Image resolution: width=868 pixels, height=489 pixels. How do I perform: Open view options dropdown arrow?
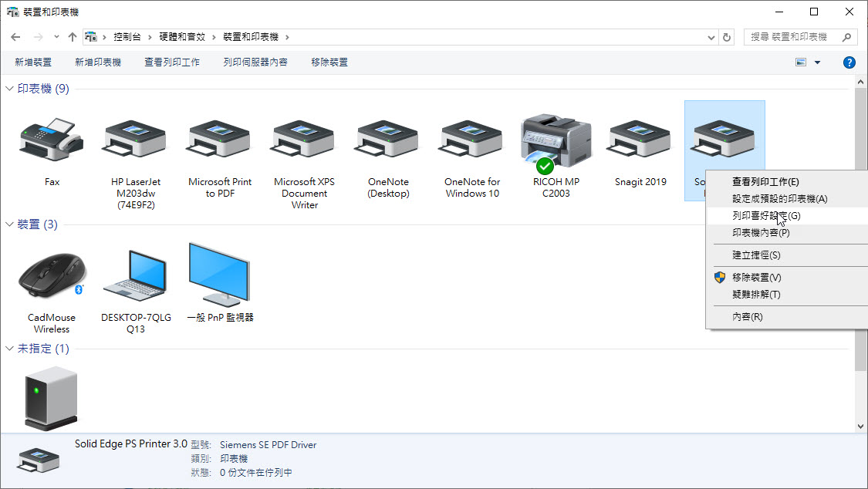pos(817,62)
